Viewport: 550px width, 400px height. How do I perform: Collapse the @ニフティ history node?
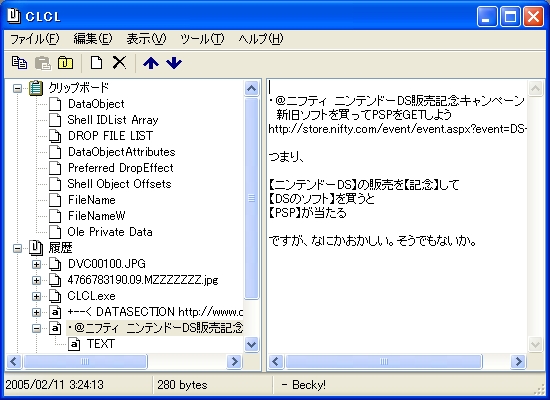36,328
